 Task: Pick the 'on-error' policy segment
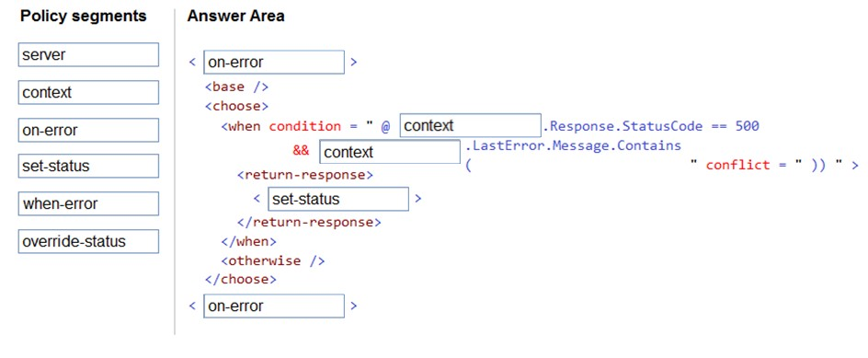88,131
